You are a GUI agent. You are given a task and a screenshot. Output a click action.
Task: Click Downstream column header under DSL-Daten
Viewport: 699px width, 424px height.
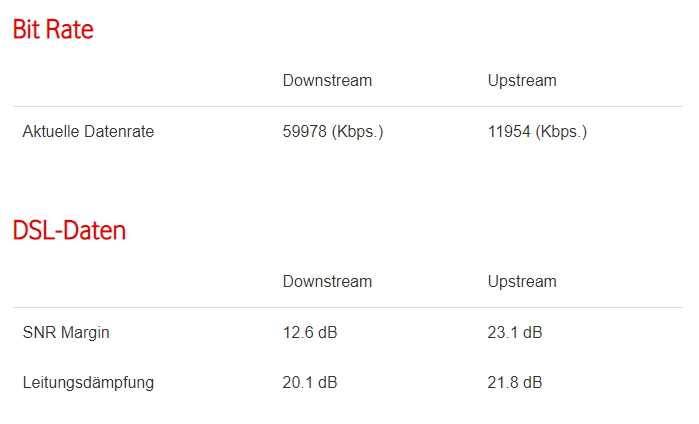[x=327, y=281]
